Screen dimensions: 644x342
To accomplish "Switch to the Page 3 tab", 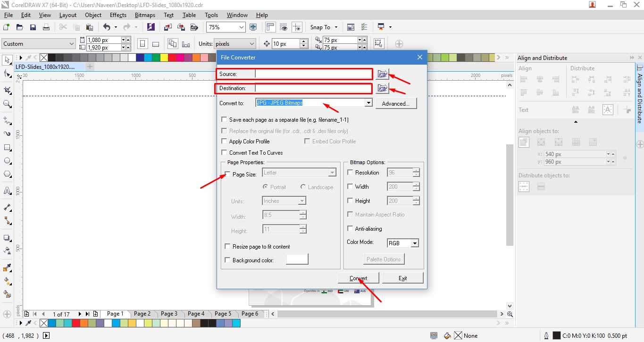I will [x=169, y=313].
